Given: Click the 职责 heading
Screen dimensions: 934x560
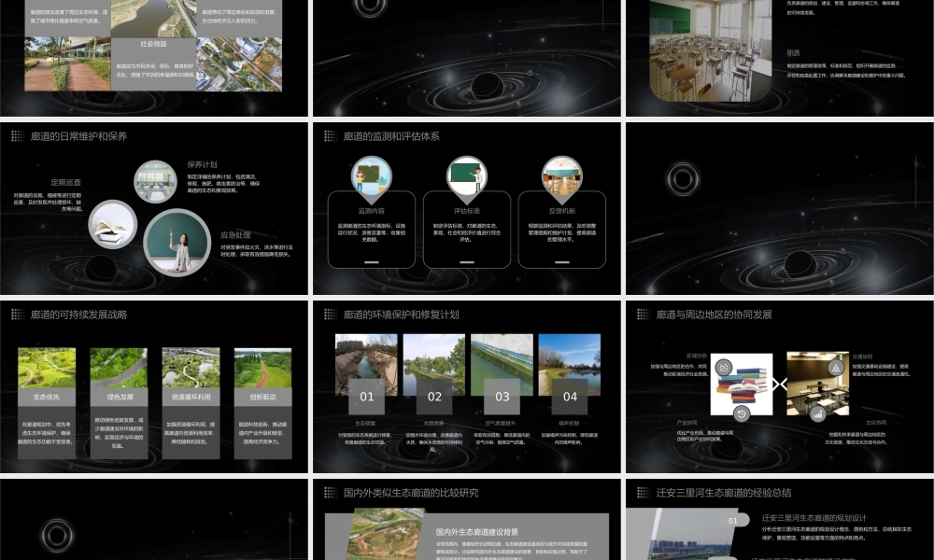Looking at the screenshot, I should pos(793,53).
